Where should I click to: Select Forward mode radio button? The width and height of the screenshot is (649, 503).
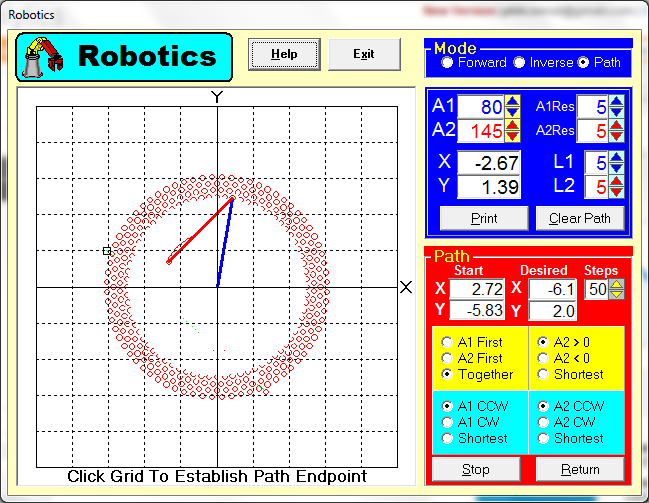pos(447,62)
